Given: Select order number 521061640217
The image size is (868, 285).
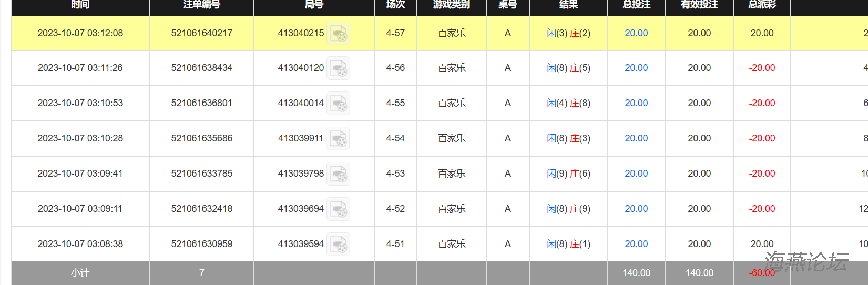Looking at the screenshot, I should 202,33.
